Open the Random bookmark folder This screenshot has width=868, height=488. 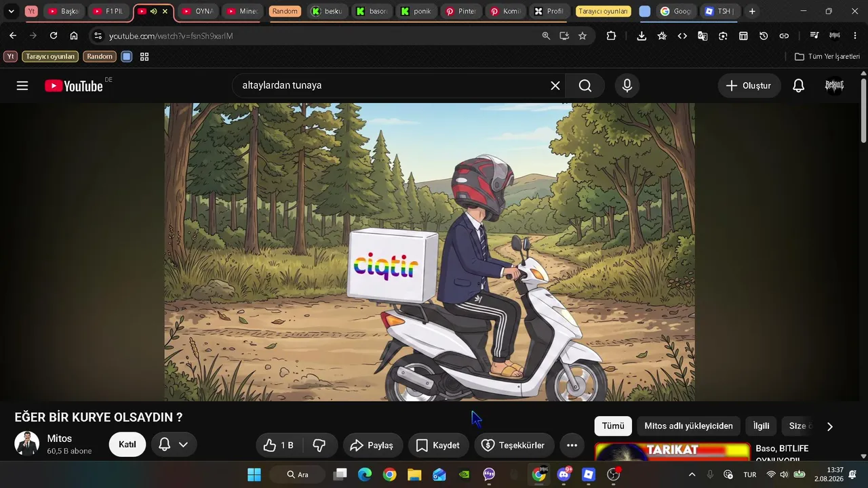100,56
